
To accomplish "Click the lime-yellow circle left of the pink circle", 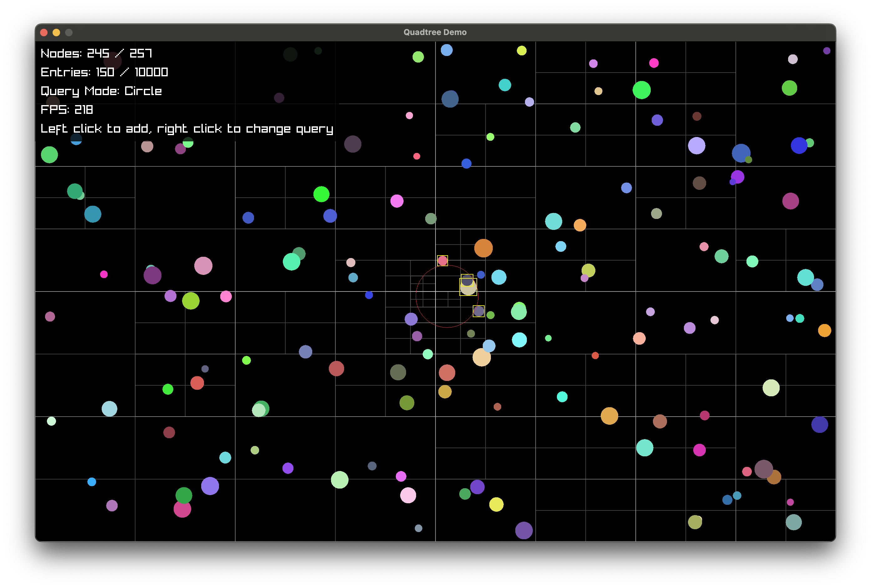I will coord(191,301).
